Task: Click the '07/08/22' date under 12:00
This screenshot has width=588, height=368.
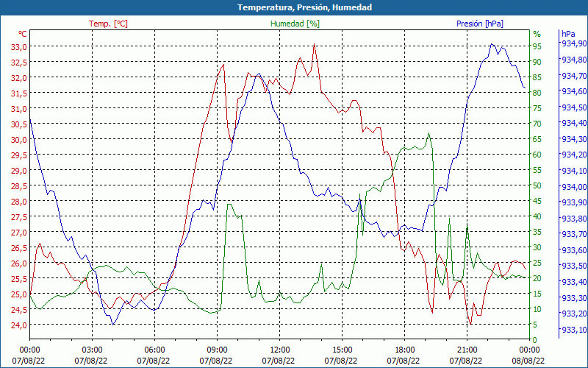Action: (x=279, y=361)
